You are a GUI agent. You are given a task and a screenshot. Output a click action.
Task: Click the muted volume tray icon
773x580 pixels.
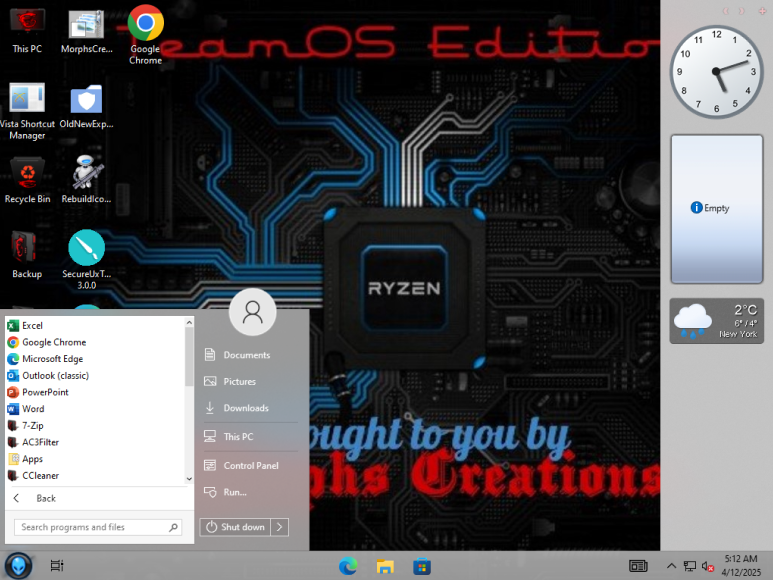coord(708,567)
